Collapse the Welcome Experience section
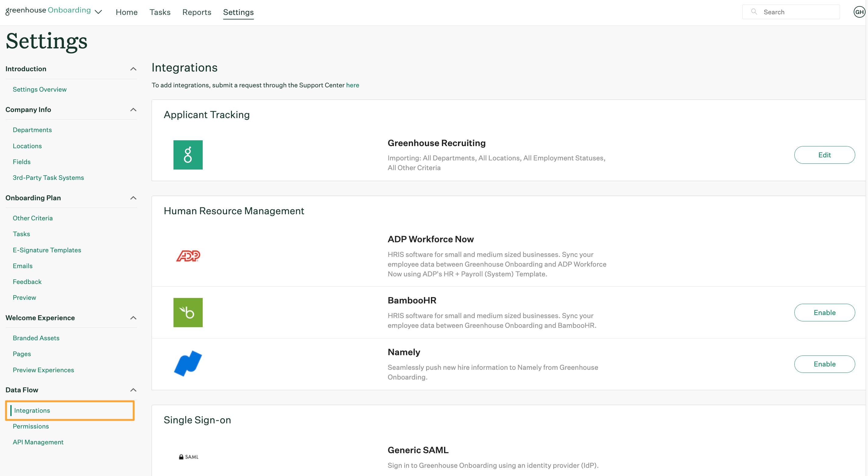The image size is (868, 476). click(x=133, y=318)
